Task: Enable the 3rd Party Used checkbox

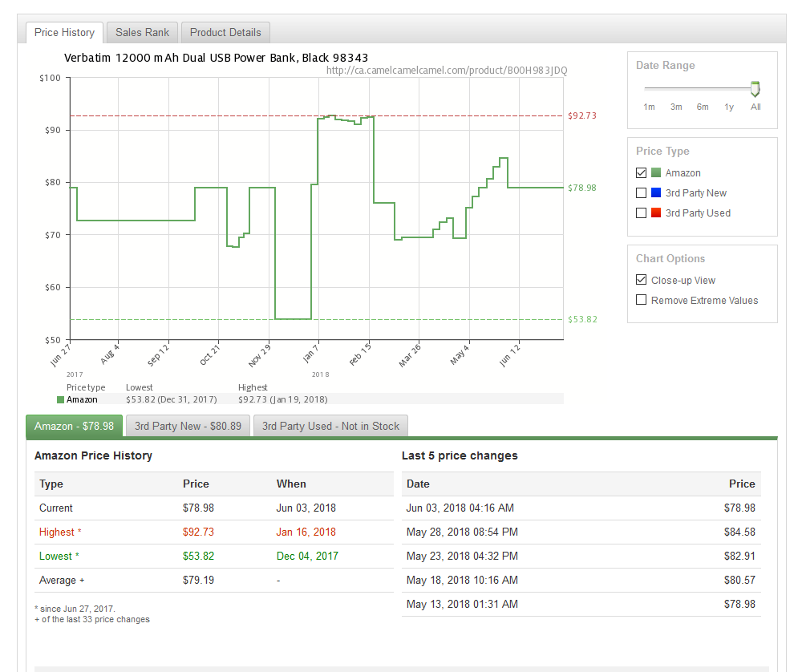Action: [642, 213]
